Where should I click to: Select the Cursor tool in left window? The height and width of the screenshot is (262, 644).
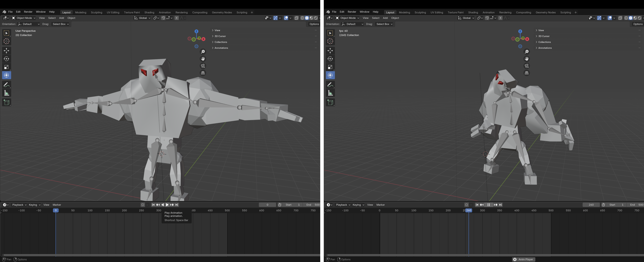[x=6, y=41]
